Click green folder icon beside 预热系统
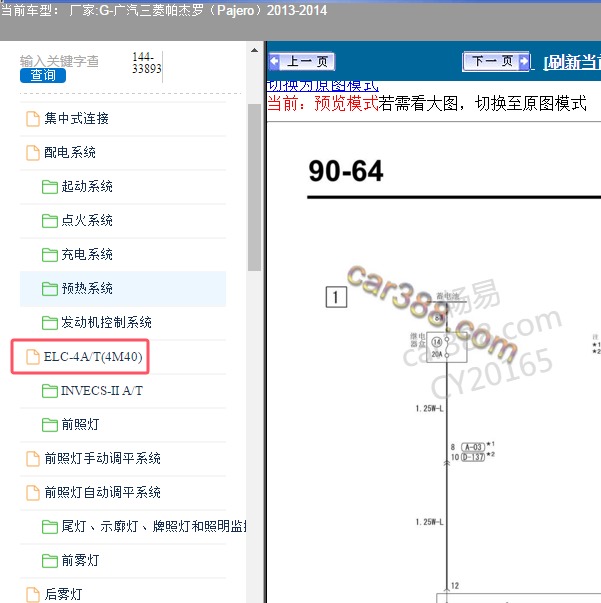This screenshot has width=601, height=603. [50, 289]
